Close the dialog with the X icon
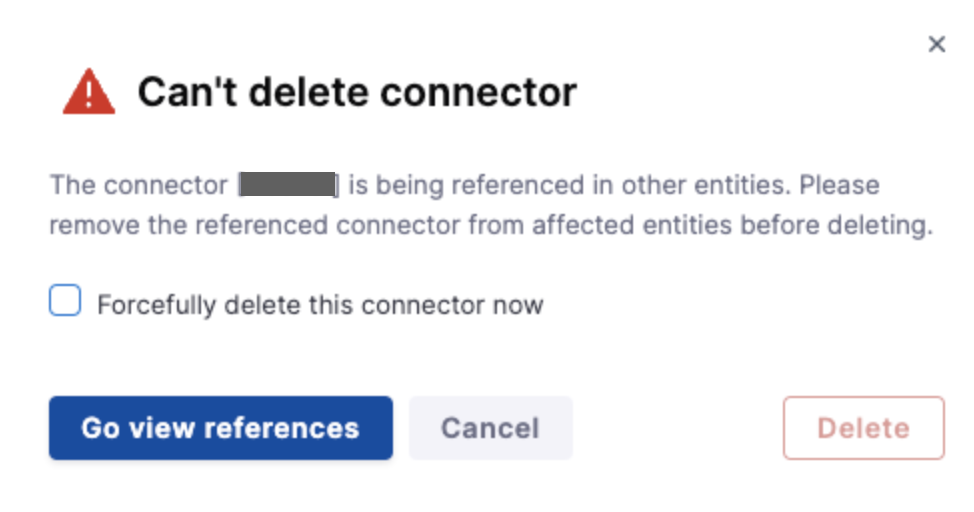Viewport: 974px width, 512px height. [936, 44]
